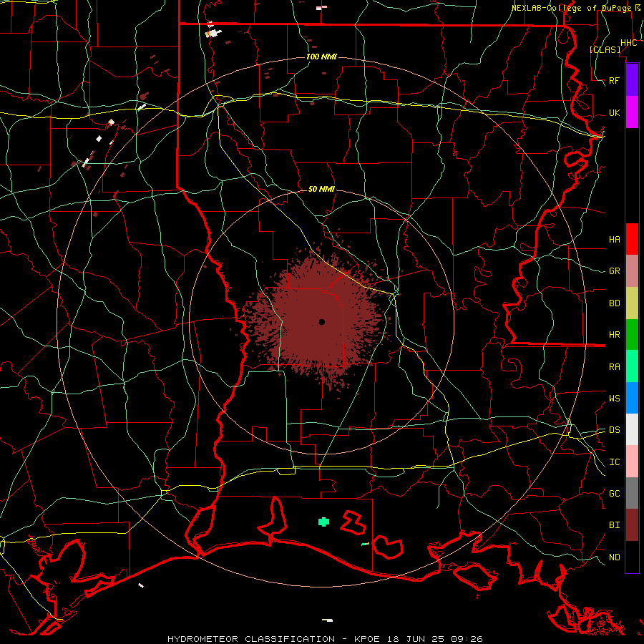Screen dimensions: 644x644
Task: Click the HA red legend swatch
Action: coord(632,239)
